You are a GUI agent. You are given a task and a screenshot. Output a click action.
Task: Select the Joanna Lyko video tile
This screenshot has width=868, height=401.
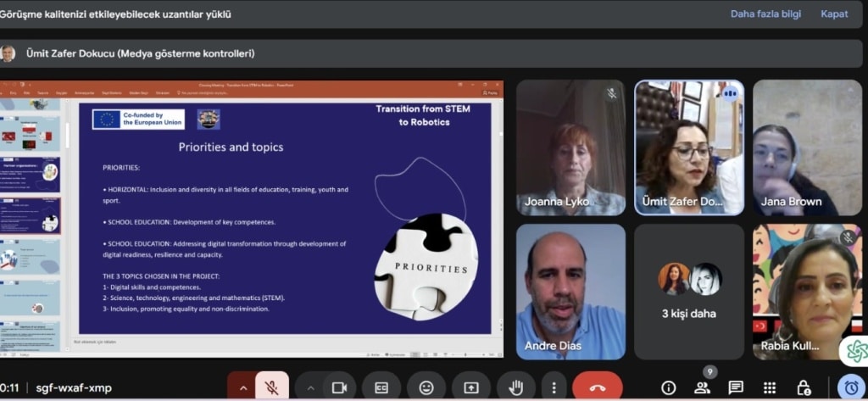click(570, 148)
